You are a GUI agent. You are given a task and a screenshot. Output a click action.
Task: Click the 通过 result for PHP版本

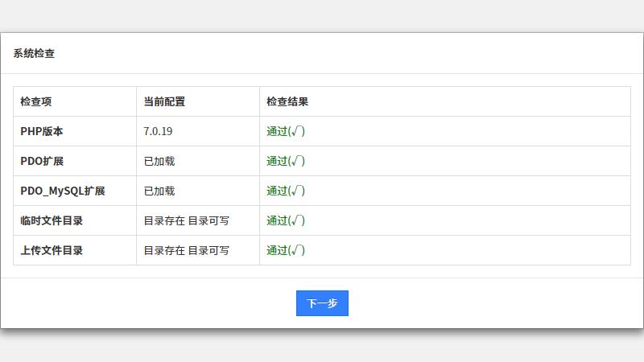tap(286, 131)
